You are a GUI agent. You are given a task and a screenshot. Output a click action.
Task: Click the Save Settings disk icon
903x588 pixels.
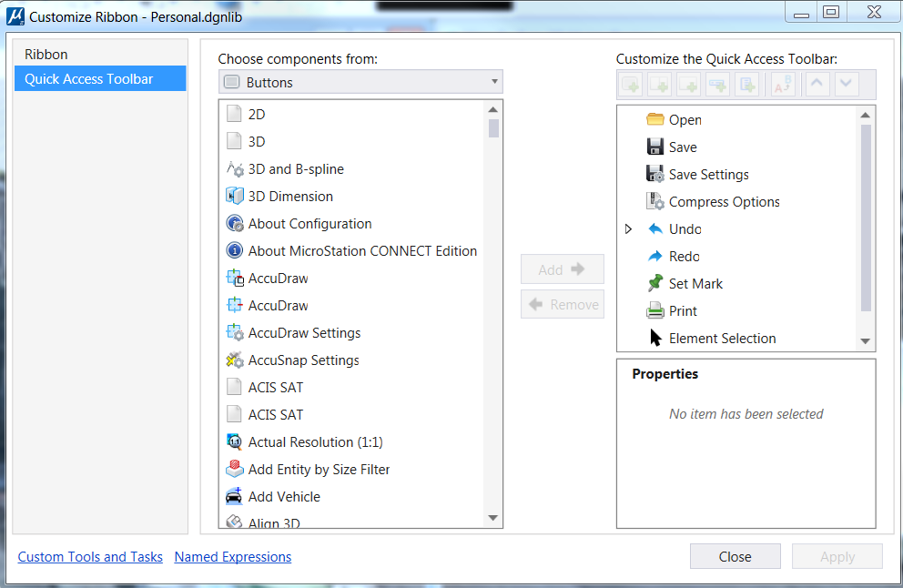tap(654, 175)
